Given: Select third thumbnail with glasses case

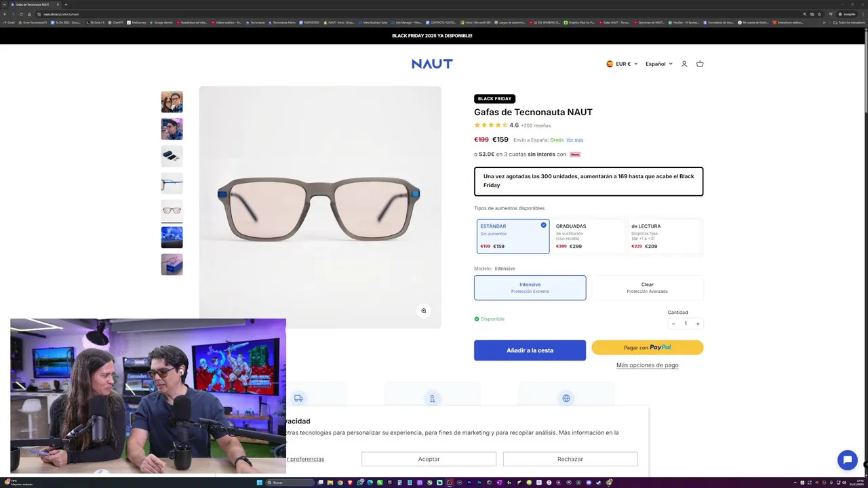Looking at the screenshot, I should pos(172,156).
